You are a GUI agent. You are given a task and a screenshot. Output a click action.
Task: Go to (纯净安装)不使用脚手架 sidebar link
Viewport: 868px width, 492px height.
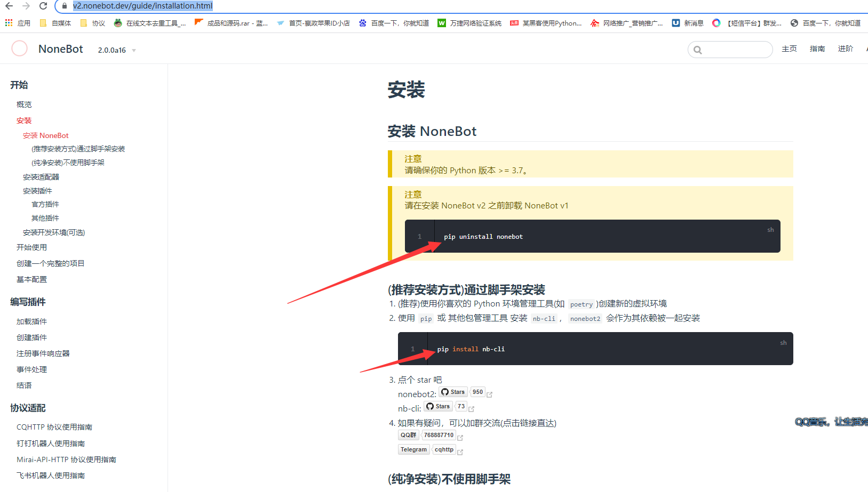tap(68, 163)
